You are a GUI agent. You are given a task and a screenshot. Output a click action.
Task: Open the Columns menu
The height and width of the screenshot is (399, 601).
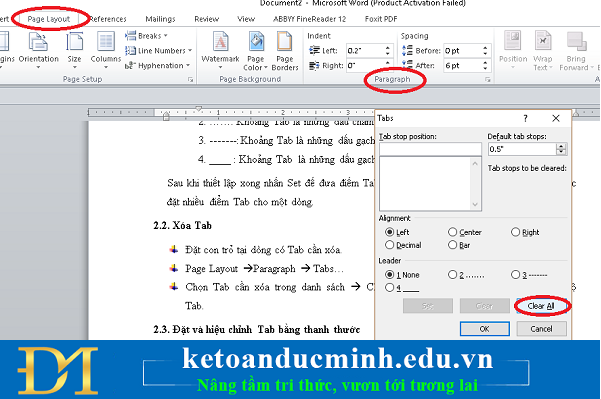[106, 51]
